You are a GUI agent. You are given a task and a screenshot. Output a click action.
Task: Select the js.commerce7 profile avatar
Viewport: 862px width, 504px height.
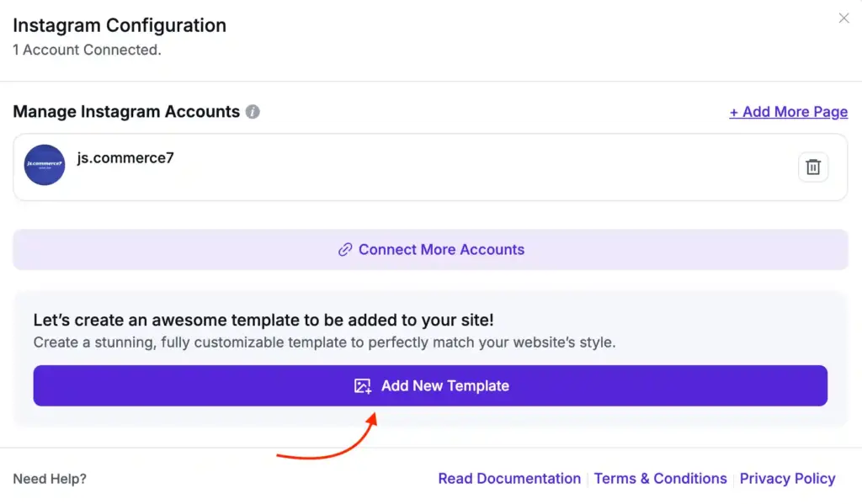click(x=44, y=165)
